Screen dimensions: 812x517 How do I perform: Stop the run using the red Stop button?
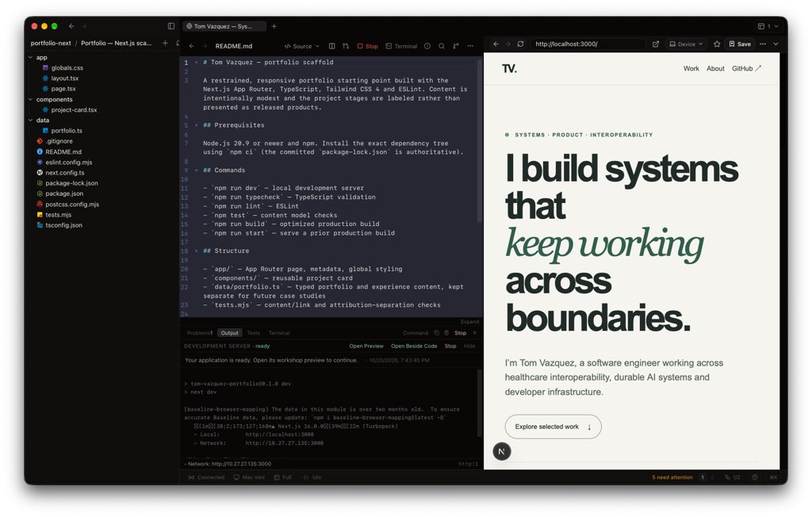[368, 46]
